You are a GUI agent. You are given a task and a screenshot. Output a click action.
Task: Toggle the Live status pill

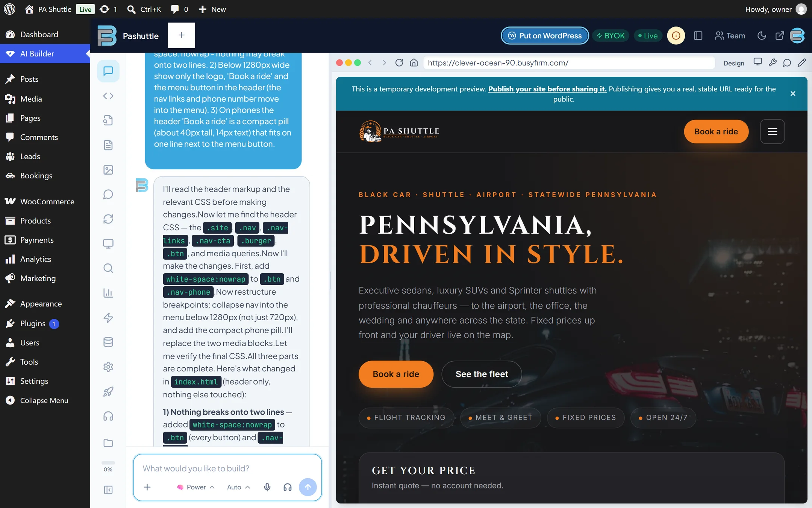coord(648,36)
